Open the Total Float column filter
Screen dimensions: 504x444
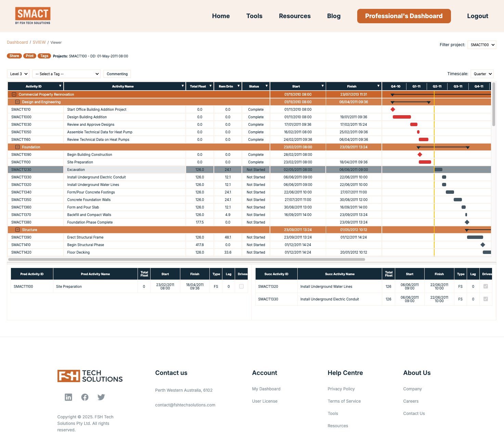(211, 86)
